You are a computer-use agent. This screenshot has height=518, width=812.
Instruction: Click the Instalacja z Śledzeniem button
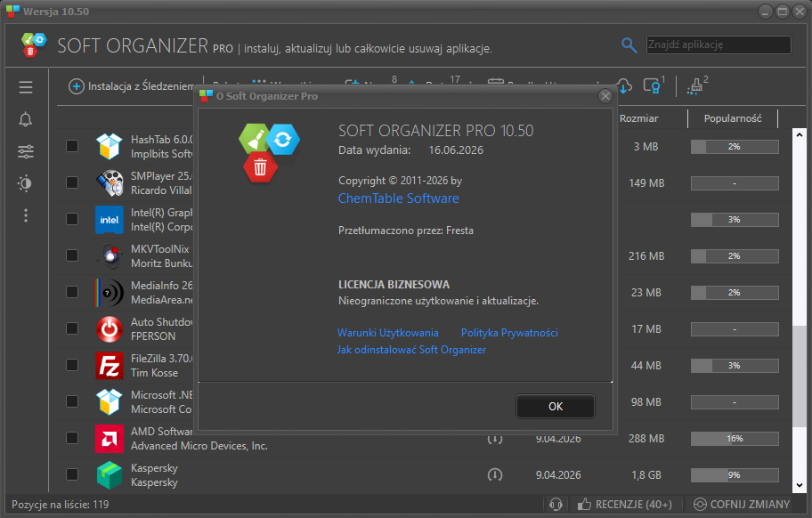point(131,86)
